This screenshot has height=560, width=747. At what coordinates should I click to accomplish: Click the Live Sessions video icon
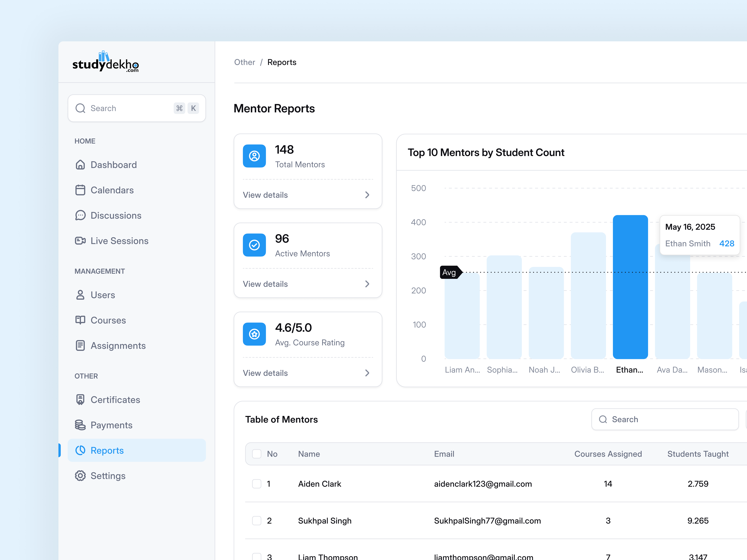[80, 241]
